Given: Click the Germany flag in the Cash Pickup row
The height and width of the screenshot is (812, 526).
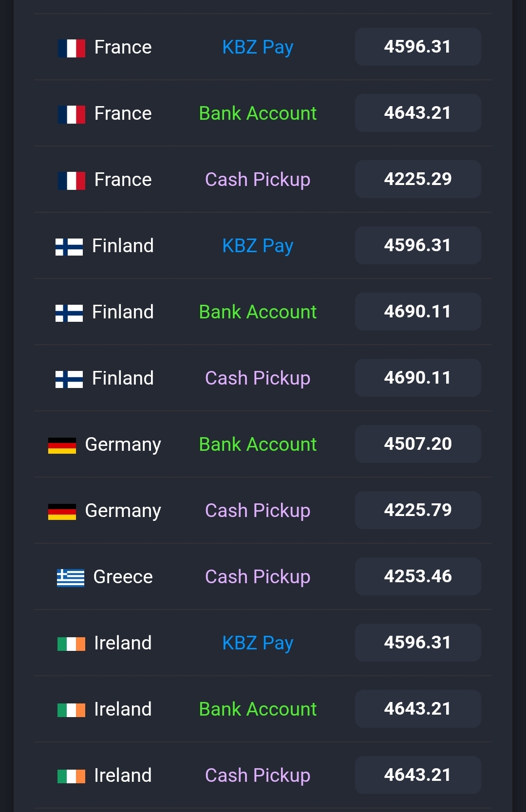Looking at the screenshot, I should 62,512.
